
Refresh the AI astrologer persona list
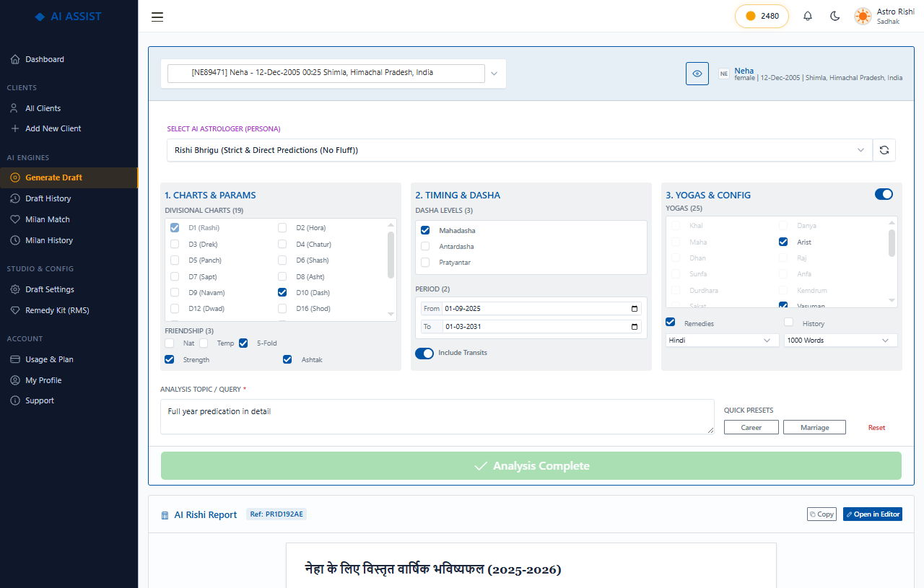tap(884, 150)
